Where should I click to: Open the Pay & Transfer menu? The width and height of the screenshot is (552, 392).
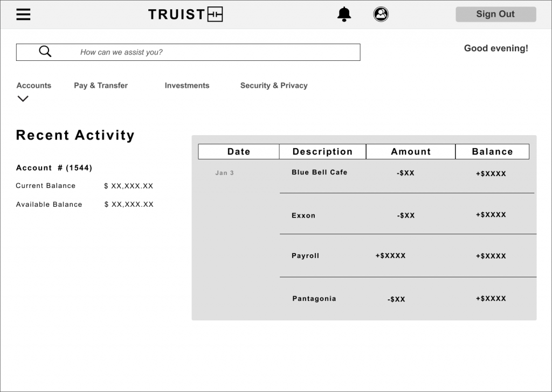(x=101, y=86)
